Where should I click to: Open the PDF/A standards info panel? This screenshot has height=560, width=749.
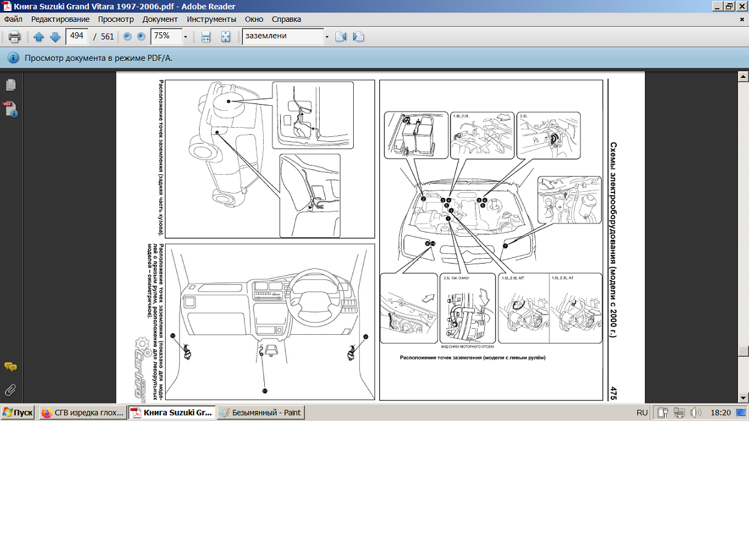point(10,110)
